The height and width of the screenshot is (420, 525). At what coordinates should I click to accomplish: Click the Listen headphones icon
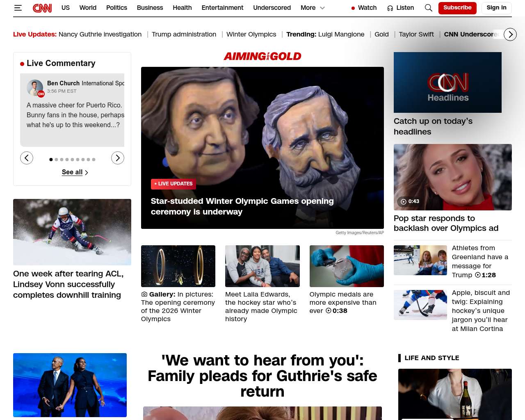point(390,8)
